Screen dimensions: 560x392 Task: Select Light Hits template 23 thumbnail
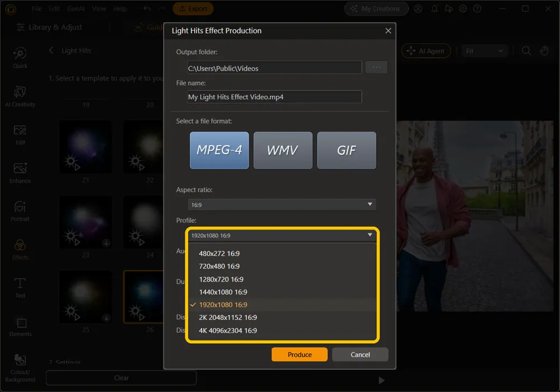pos(86,222)
